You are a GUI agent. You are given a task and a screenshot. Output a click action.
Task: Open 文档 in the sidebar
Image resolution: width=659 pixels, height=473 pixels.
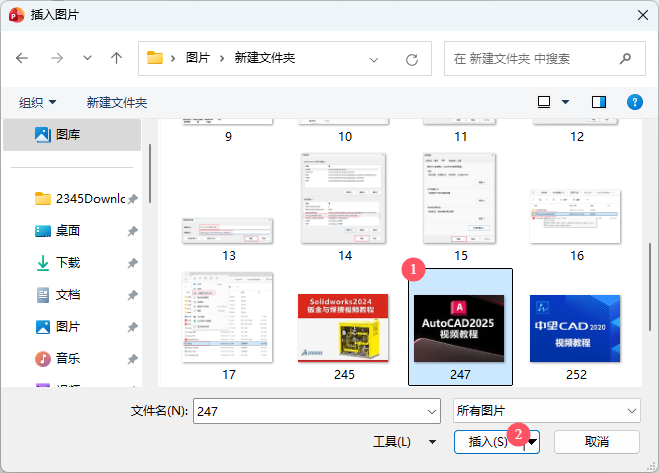click(58, 295)
